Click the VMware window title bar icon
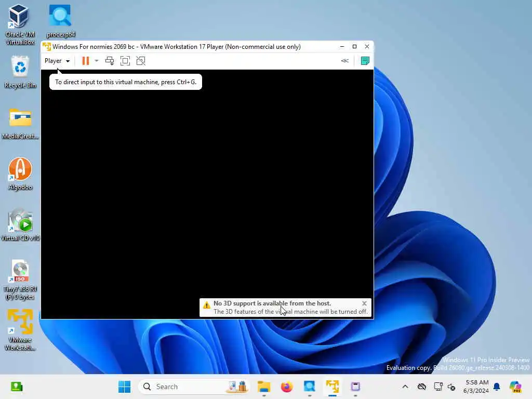 click(x=47, y=46)
